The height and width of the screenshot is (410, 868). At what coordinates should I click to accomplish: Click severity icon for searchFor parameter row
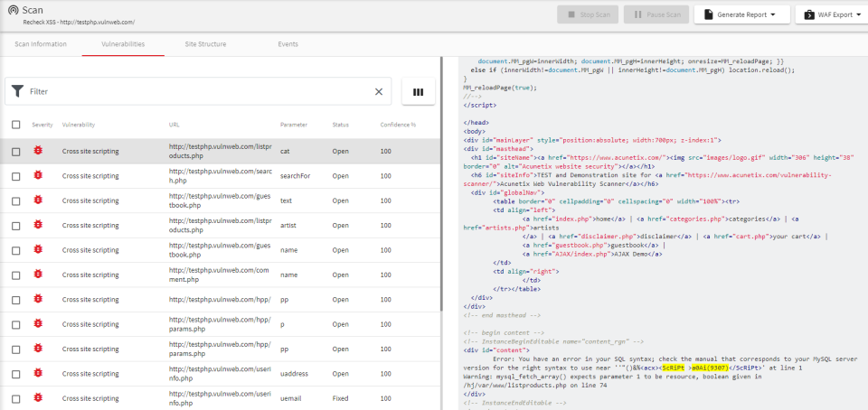point(37,175)
